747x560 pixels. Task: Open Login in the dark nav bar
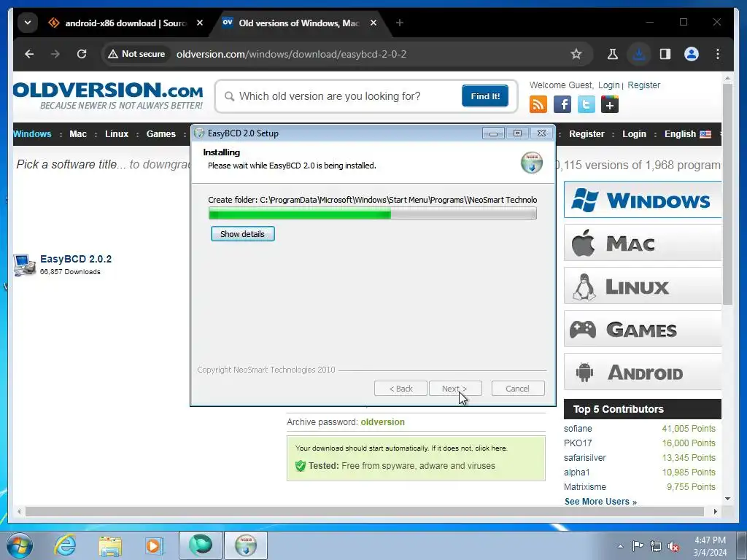[x=634, y=134]
